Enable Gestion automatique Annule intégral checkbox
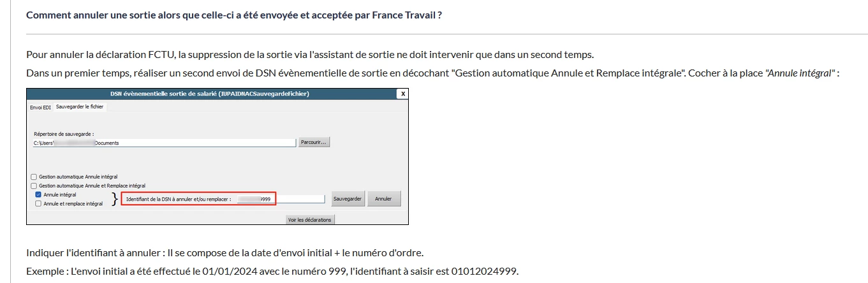 tap(34, 177)
